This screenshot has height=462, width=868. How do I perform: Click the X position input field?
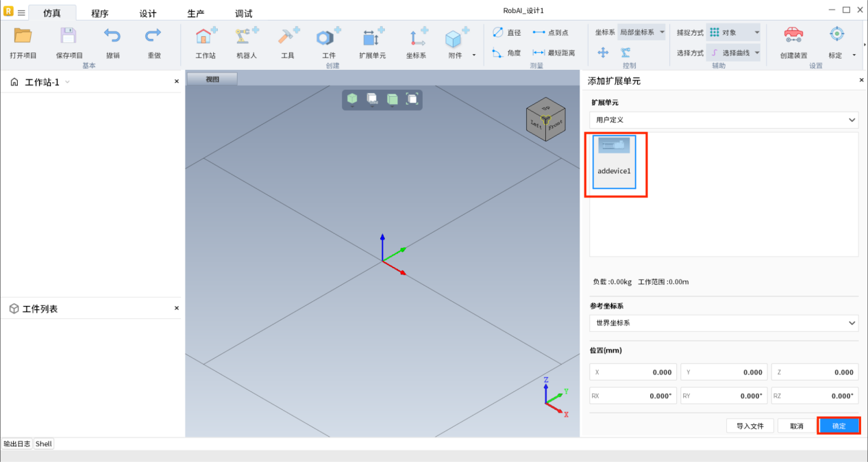point(633,372)
